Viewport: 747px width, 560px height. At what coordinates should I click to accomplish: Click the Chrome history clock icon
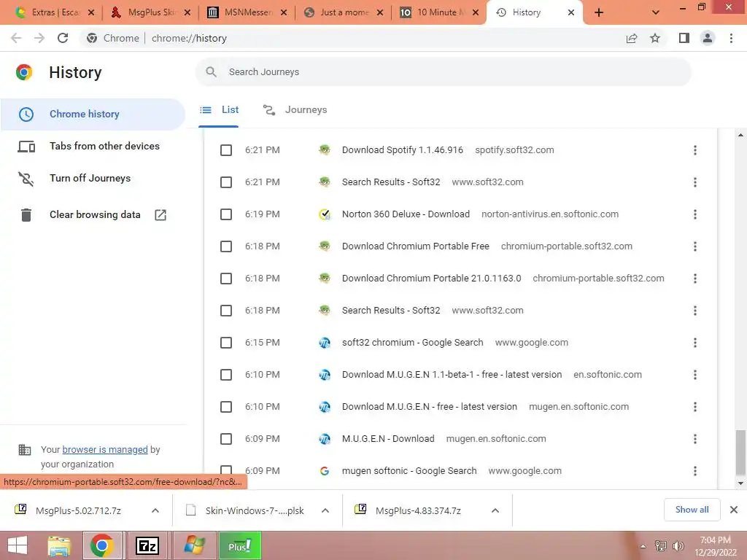[26, 114]
